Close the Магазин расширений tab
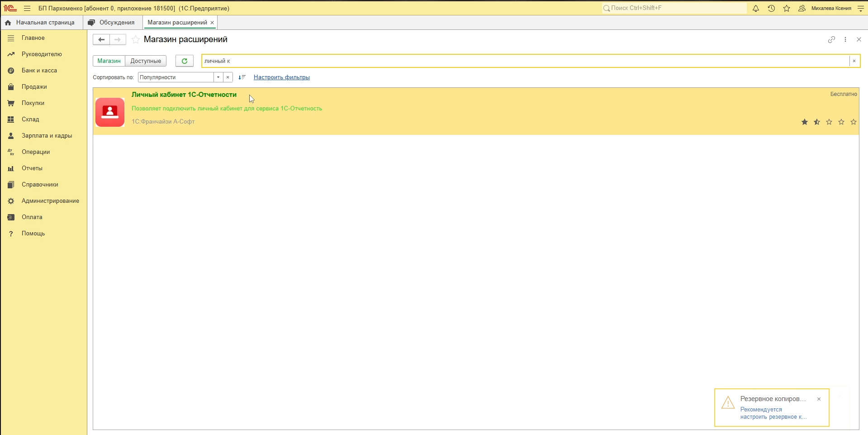The height and width of the screenshot is (435, 868). [x=212, y=23]
